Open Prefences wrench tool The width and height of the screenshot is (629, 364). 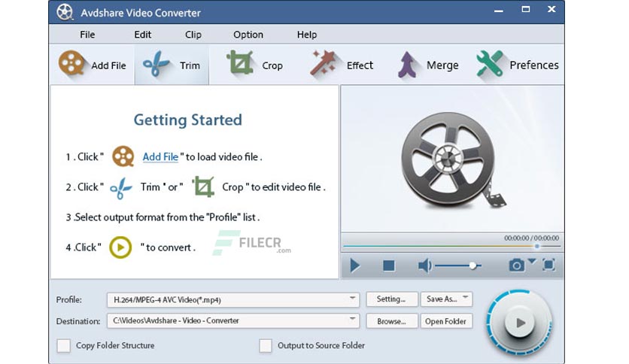[x=489, y=63]
